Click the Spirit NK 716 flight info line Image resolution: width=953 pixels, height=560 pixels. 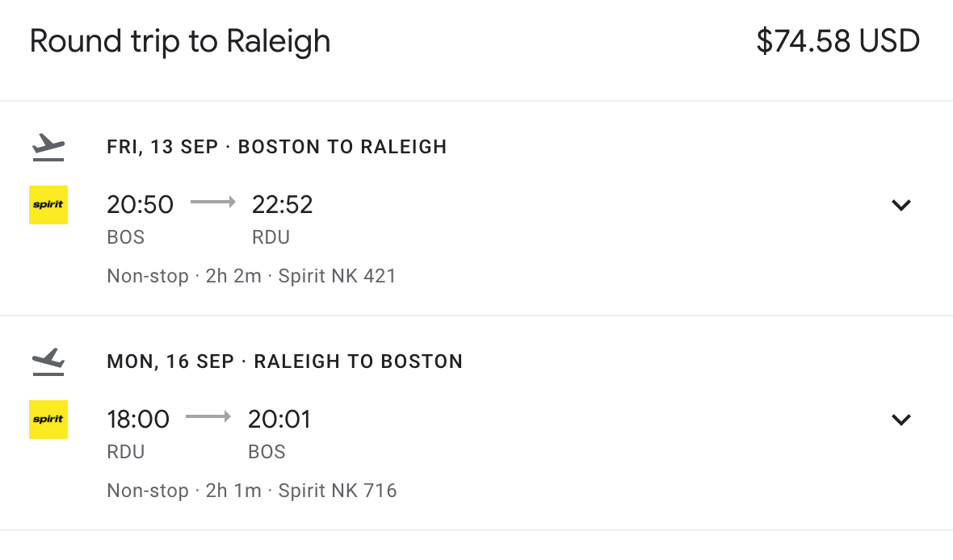[252, 490]
